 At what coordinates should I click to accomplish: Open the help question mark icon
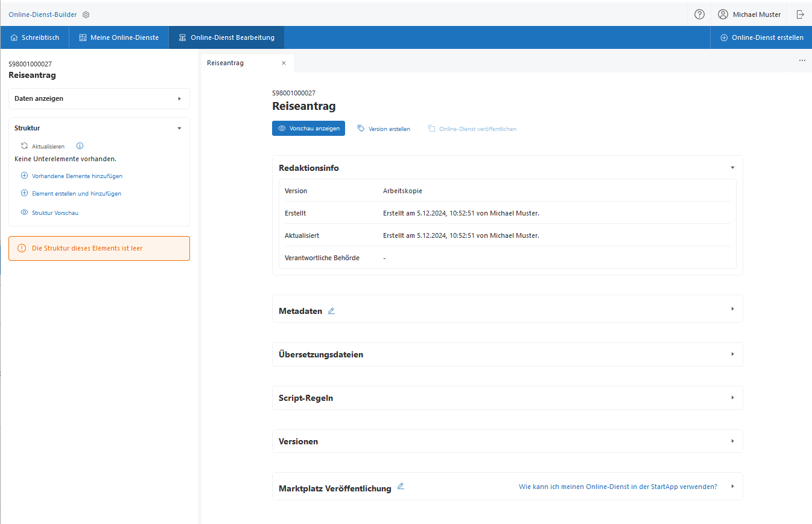tap(699, 14)
